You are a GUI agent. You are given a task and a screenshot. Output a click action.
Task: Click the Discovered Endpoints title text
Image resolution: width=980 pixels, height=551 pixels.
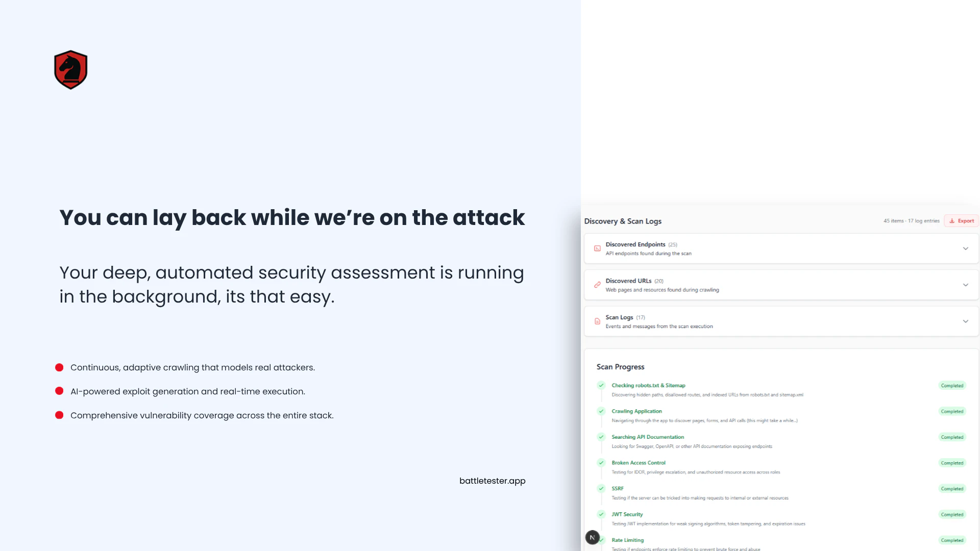pos(635,244)
